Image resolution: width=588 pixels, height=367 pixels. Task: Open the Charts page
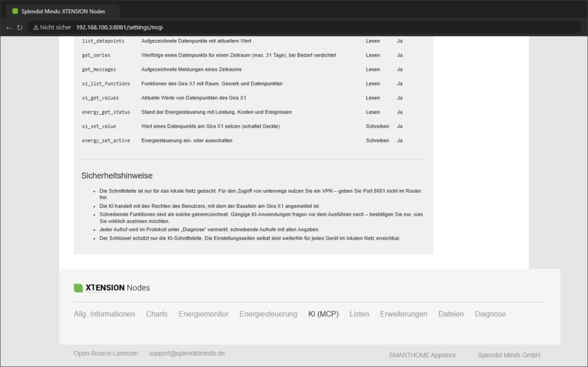[157, 314]
